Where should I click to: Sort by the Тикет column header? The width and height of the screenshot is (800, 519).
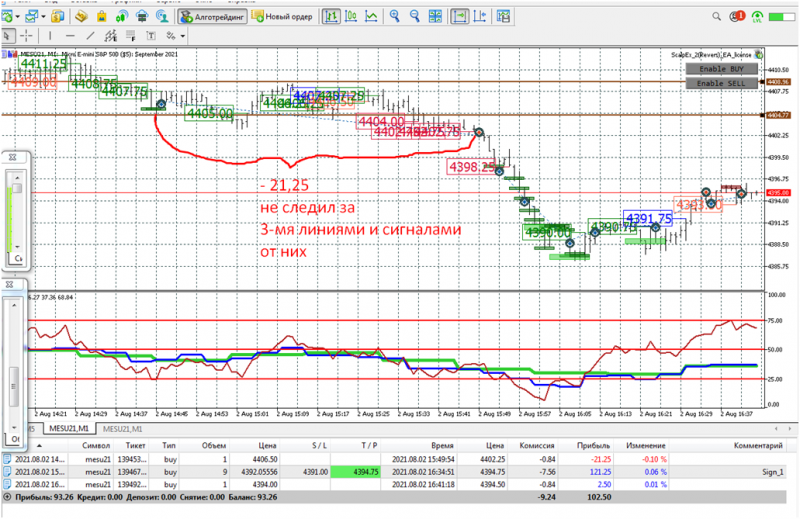pos(135,446)
